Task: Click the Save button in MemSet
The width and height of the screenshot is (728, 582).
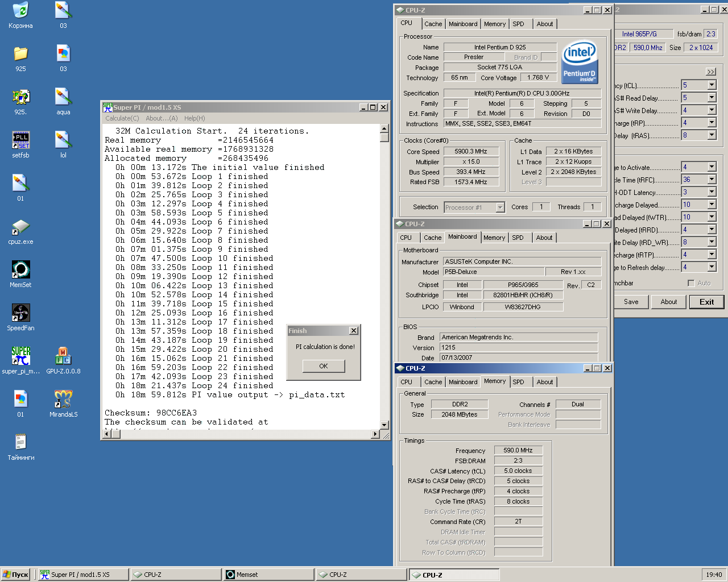Action: coord(631,302)
